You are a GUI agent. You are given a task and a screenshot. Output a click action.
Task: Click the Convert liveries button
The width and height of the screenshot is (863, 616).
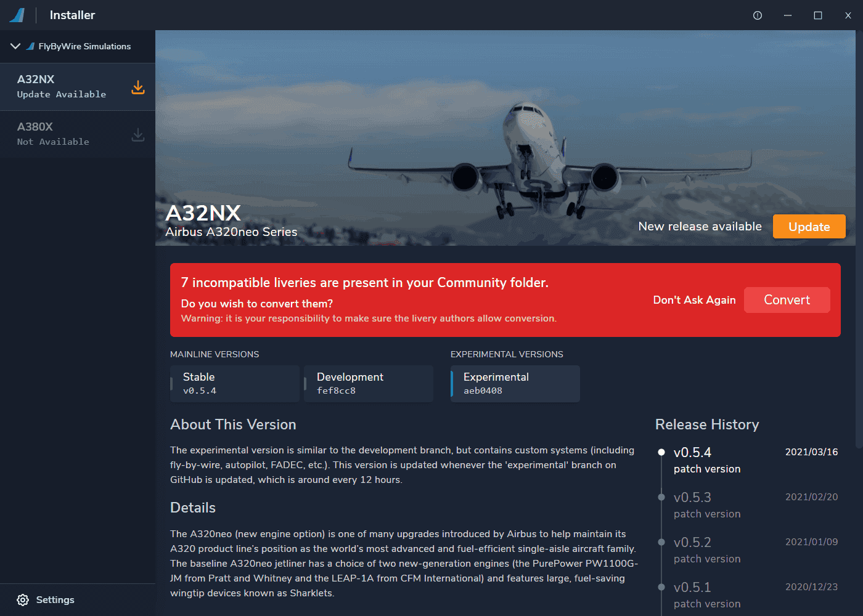[787, 300]
